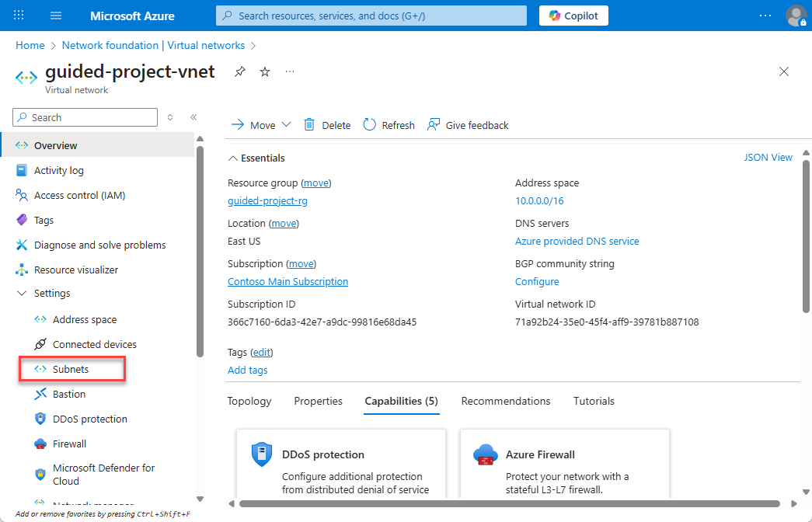Viewport: 812px width, 522px height.
Task: Open JSON View link
Action: click(768, 158)
